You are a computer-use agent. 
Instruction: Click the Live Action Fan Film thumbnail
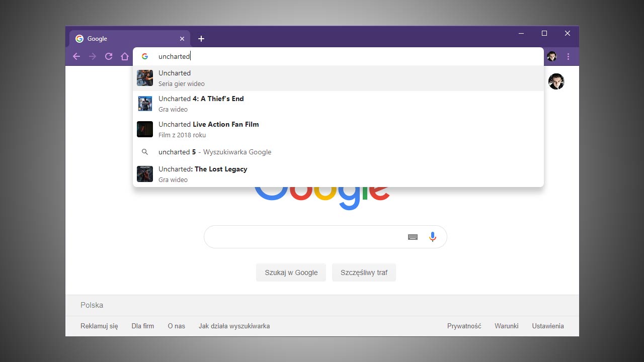coord(145,129)
